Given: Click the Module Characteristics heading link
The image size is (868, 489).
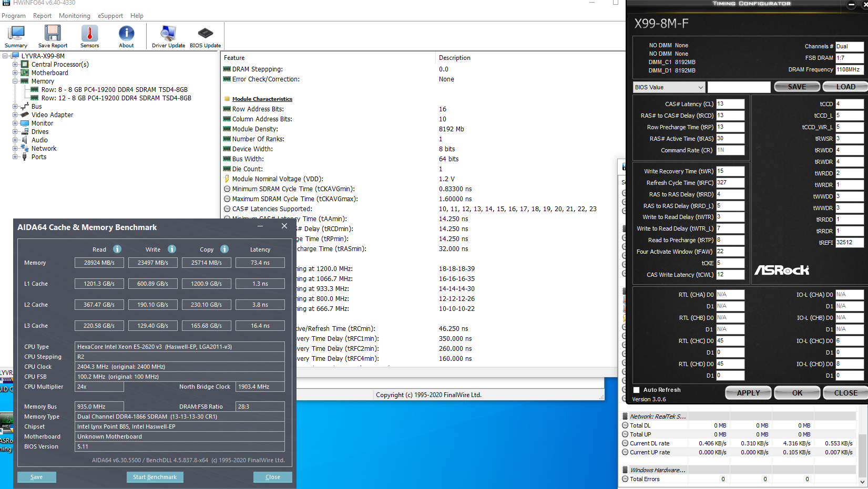Looking at the screenshot, I should point(262,99).
